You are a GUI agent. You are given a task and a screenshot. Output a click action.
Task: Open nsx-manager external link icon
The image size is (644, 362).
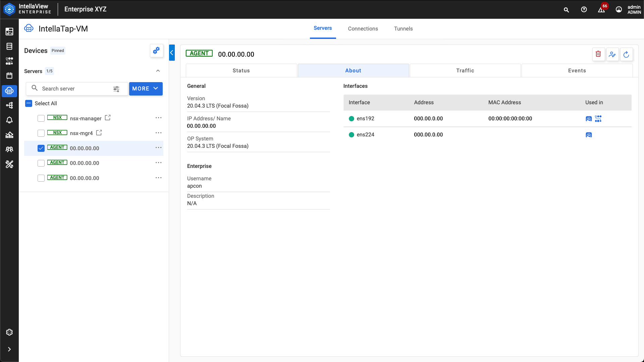coord(108,118)
